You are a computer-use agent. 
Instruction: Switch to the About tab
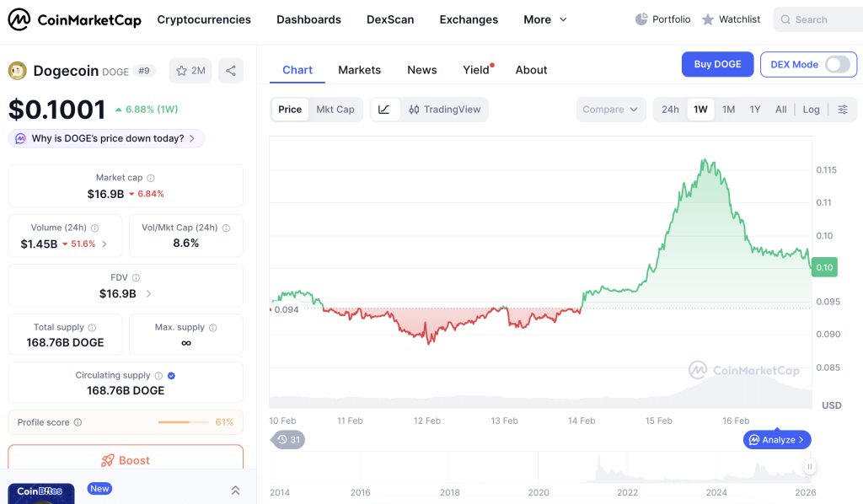pos(531,70)
